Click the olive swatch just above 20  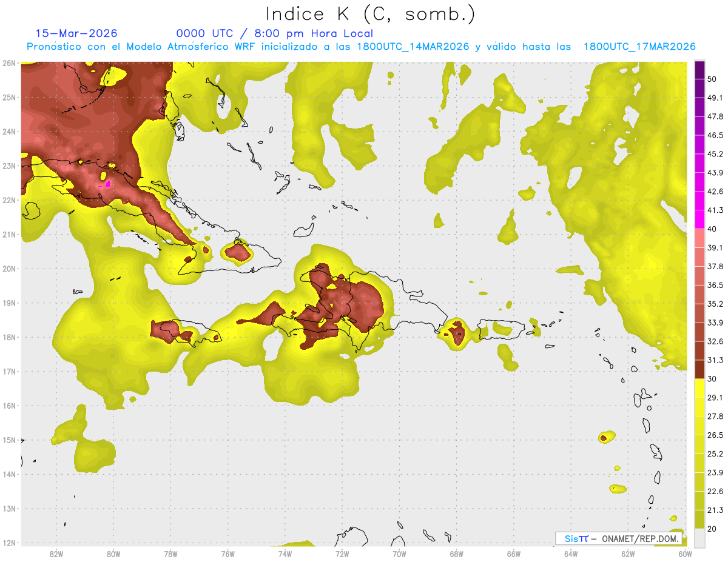point(699,519)
